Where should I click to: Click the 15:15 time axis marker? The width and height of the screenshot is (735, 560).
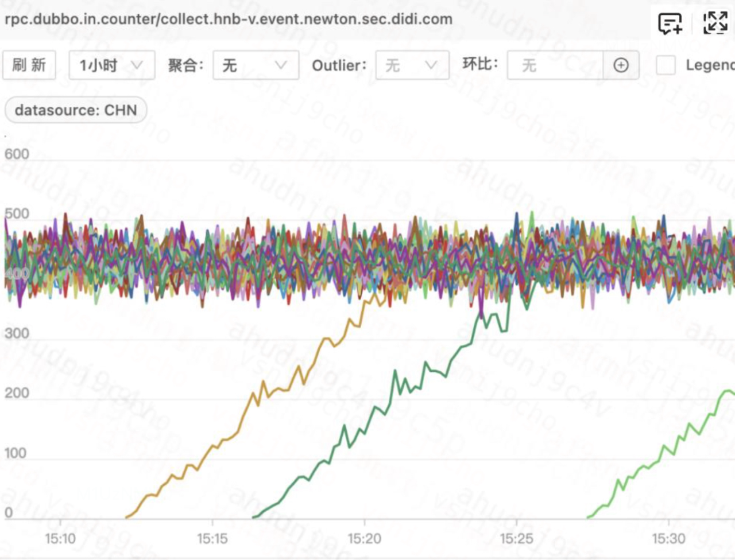[x=212, y=539]
